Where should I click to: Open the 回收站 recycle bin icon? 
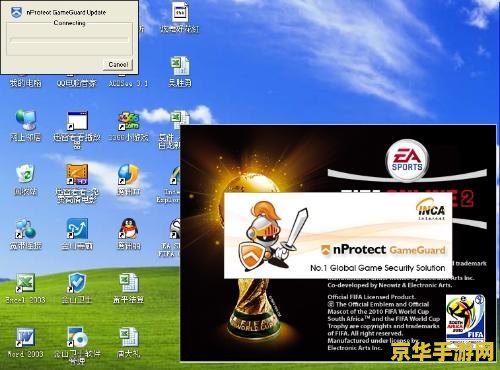(x=25, y=173)
